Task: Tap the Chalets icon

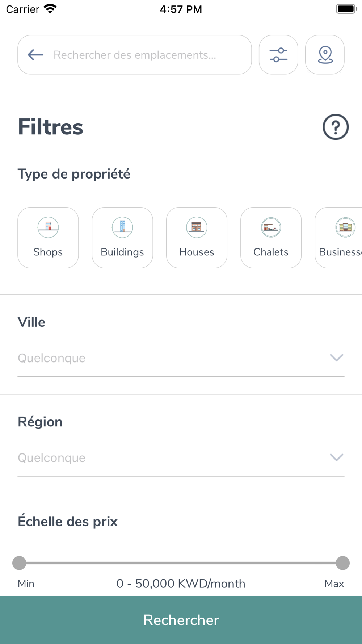Action: click(x=271, y=227)
